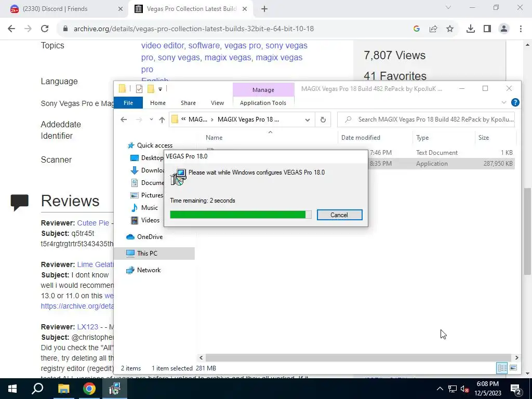Open Explorer help
The width and height of the screenshot is (532, 399).
tap(515, 102)
